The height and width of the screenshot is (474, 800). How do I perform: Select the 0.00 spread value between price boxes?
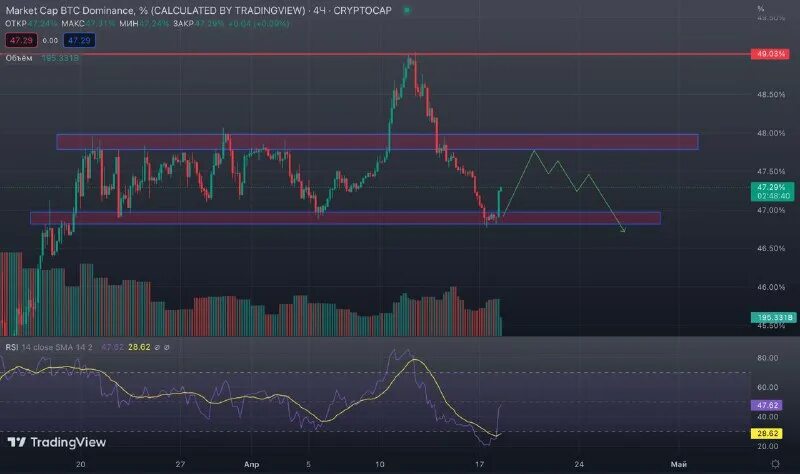tap(50, 40)
